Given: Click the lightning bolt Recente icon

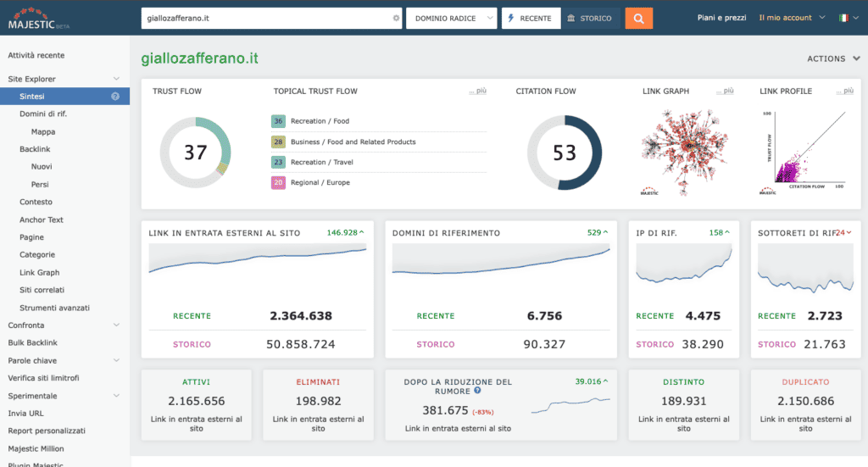Looking at the screenshot, I should click(511, 18).
